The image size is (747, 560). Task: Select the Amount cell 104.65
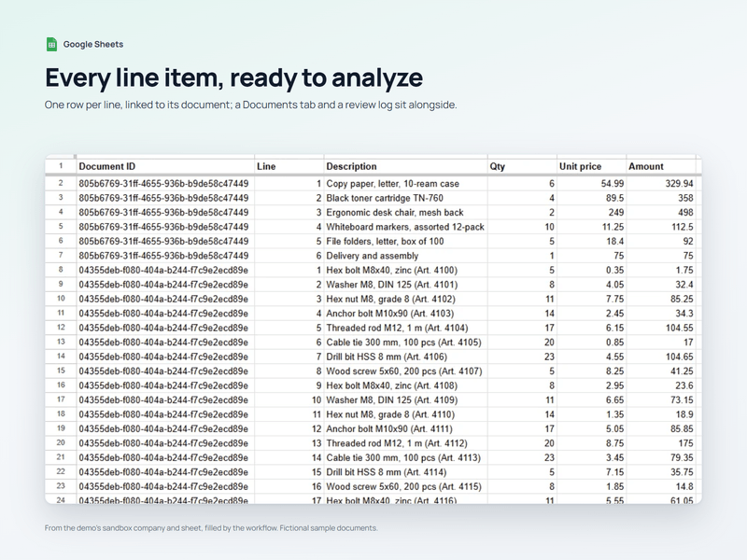point(661,357)
